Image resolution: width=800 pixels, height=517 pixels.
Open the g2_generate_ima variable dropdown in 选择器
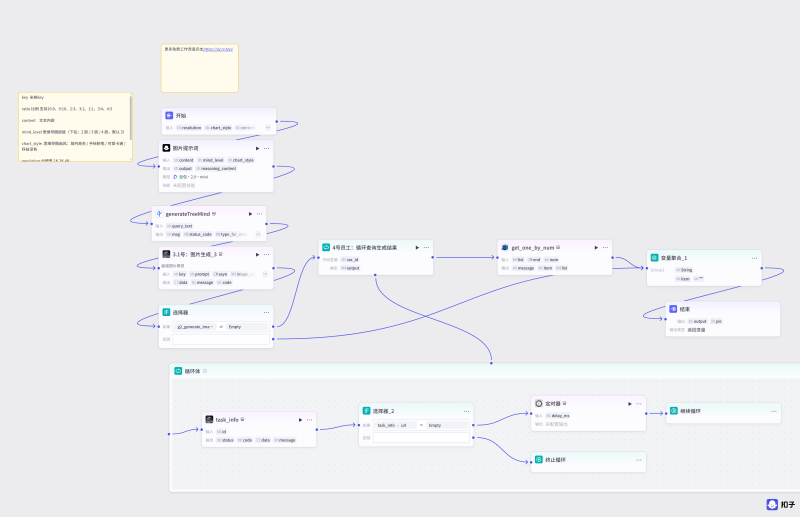(x=195, y=327)
